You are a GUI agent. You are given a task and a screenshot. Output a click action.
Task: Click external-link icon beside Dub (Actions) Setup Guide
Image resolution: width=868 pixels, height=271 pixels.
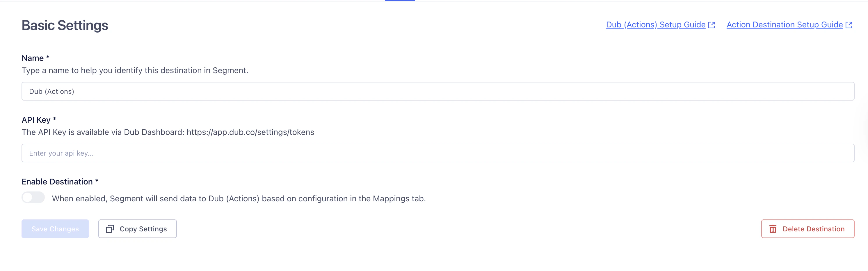[711, 25]
